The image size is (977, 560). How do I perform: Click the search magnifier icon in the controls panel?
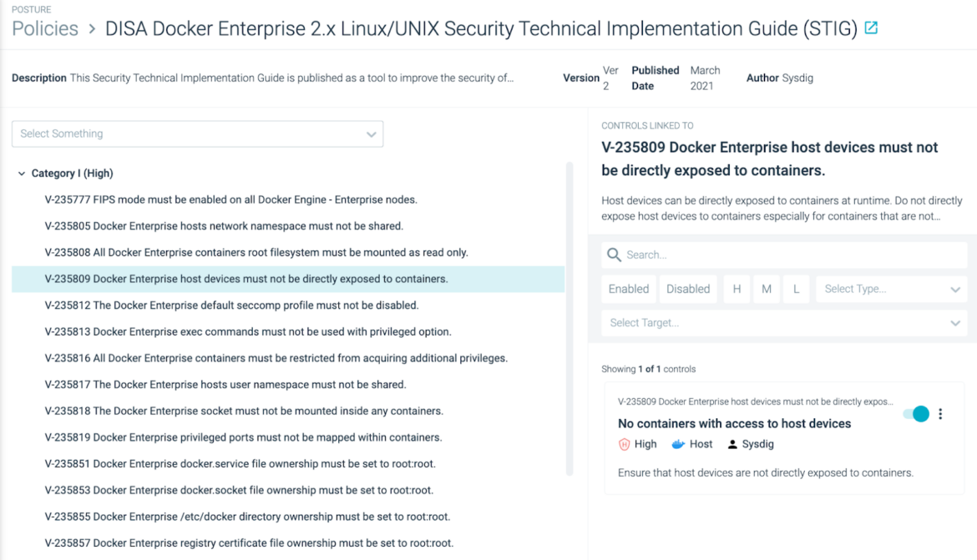[x=614, y=255]
